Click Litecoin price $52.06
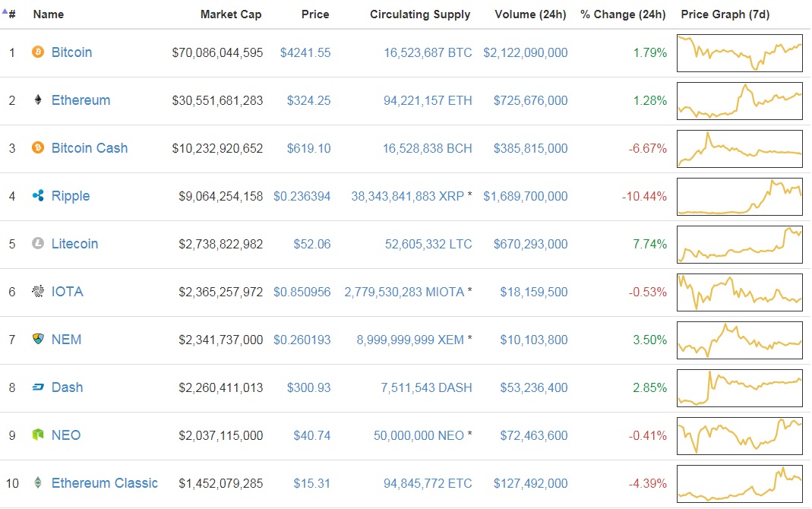812x509 pixels. (311, 245)
